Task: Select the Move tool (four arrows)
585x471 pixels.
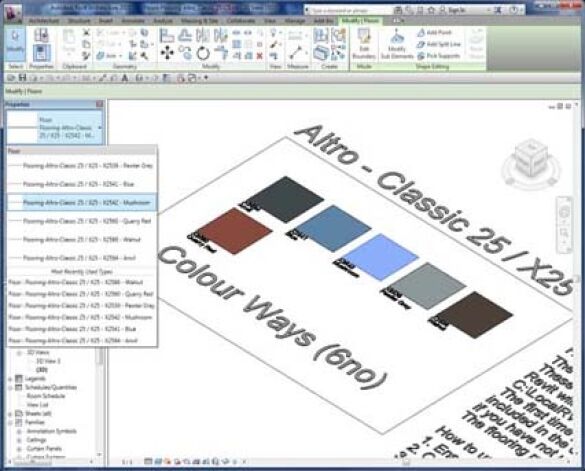Action: pos(167,53)
